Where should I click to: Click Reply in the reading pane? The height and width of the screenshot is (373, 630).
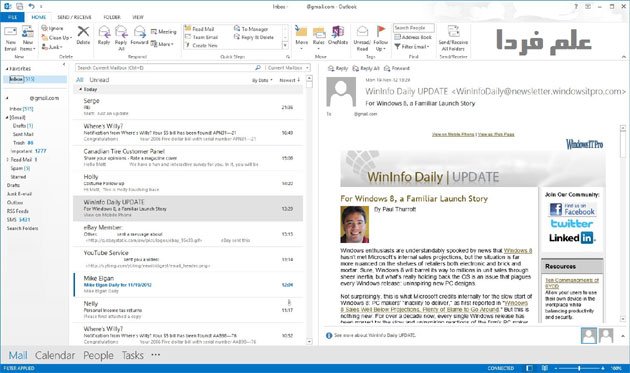(x=338, y=68)
